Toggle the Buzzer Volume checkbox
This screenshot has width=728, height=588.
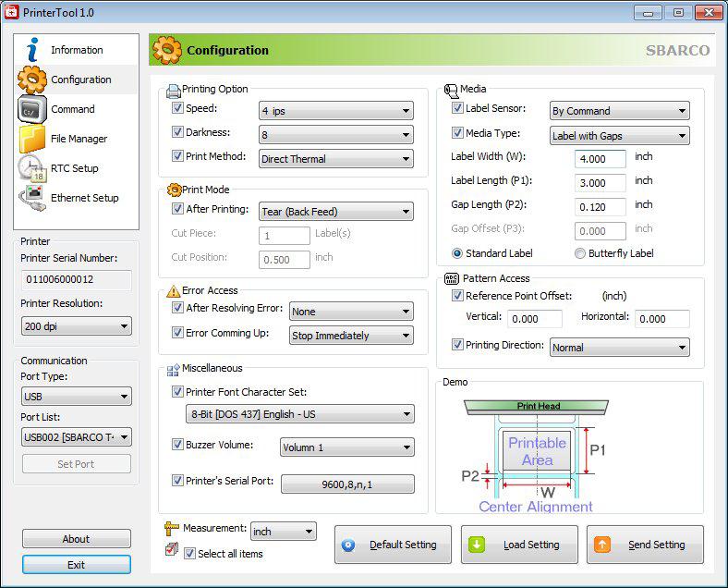pyautogui.click(x=178, y=445)
